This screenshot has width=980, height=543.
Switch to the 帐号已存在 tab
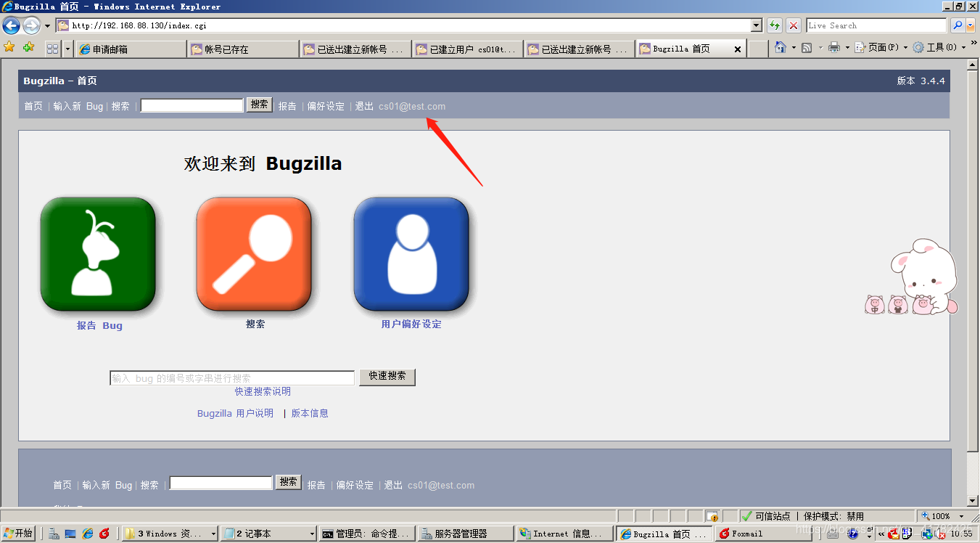click(x=243, y=49)
